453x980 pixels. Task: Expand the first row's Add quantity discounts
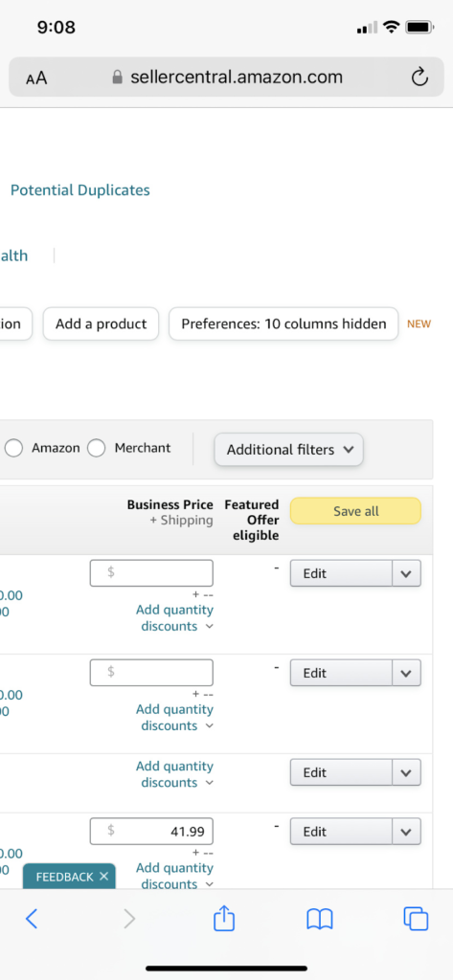(174, 617)
